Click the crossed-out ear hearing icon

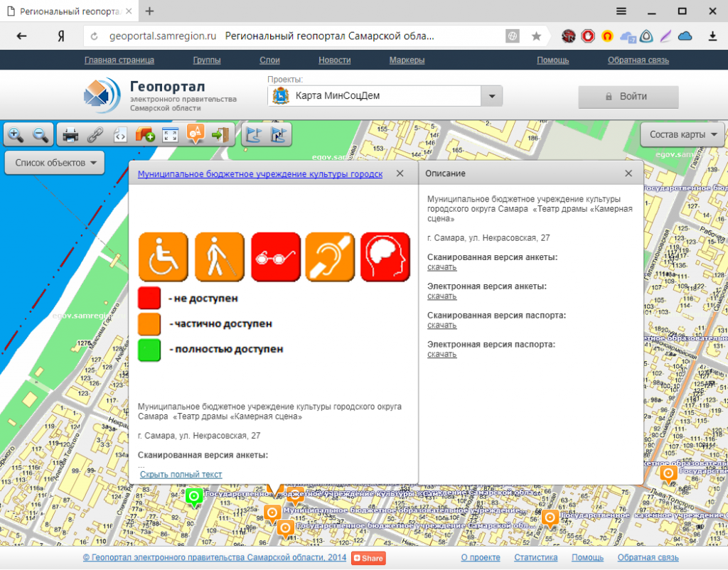coord(330,257)
